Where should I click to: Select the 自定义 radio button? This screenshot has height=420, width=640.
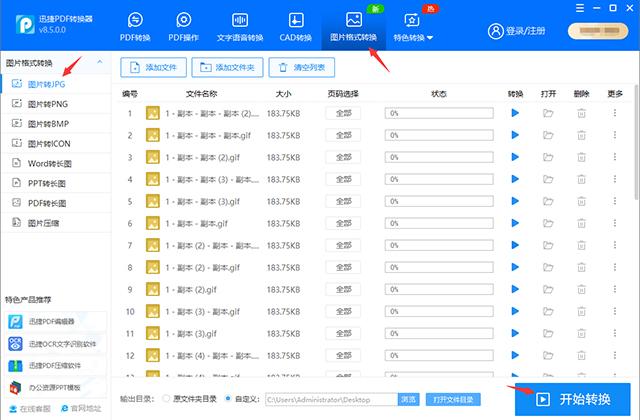[x=228, y=398]
